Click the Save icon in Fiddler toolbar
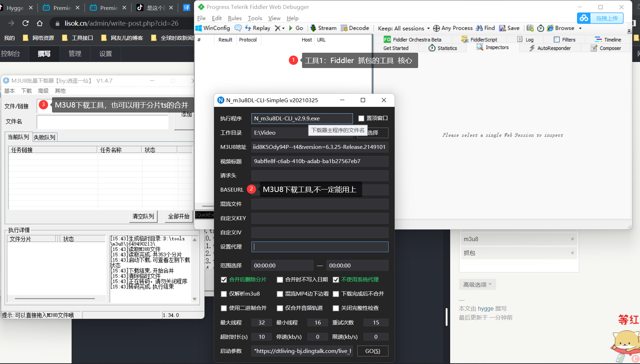 (503, 28)
